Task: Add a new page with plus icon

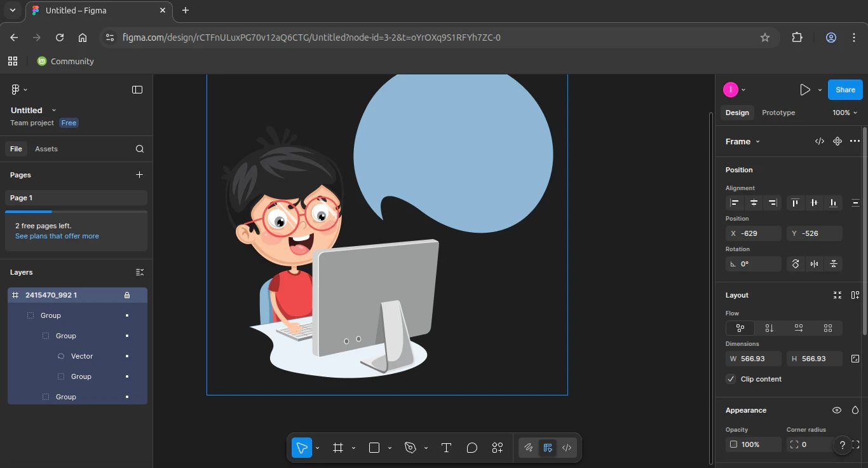Action: pos(140,175)
